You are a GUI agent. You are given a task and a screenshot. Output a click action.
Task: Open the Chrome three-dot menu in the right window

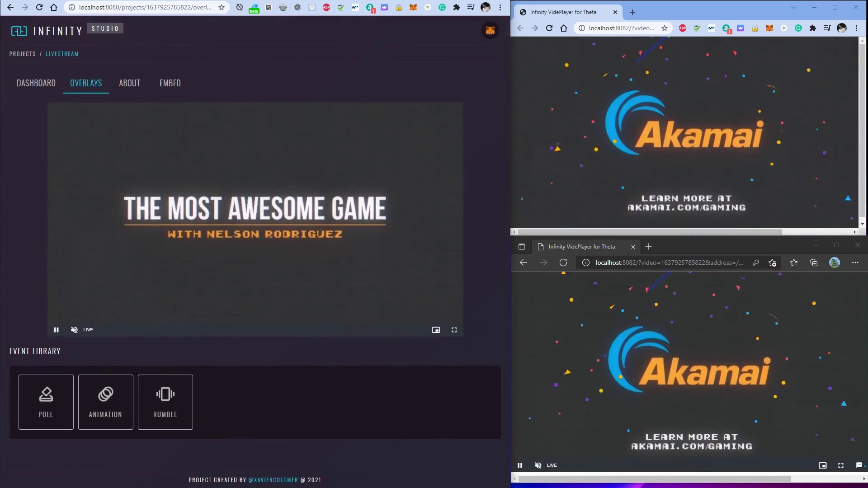[x=856, y=28]
